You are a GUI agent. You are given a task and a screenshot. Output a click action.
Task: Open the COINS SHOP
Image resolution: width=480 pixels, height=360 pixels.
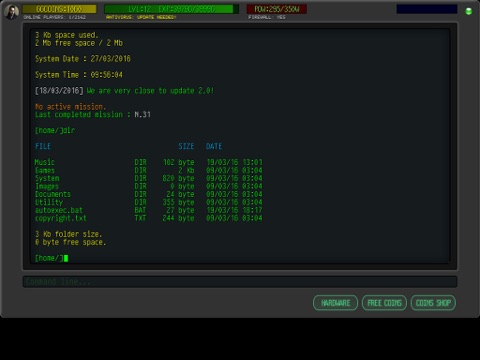pos(433,303)
